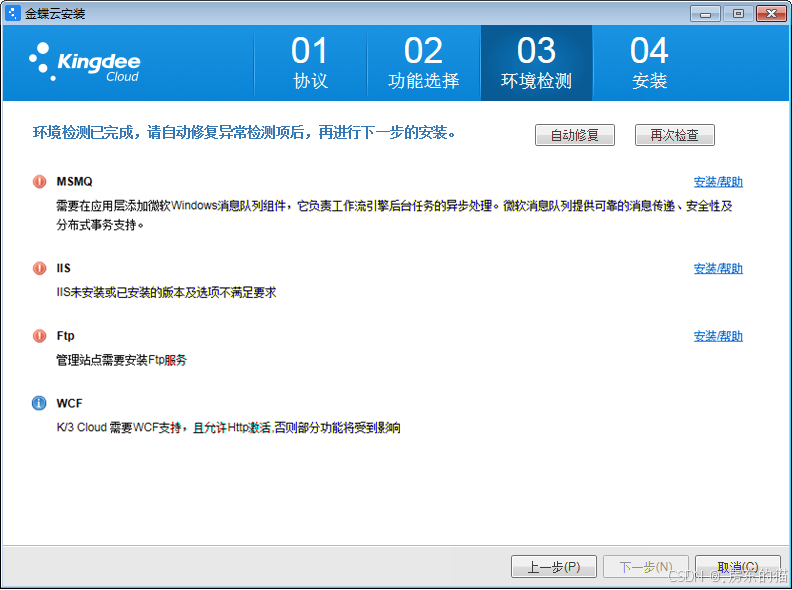Click the red warning icon next to MSMQ
Viewport: 792px width, 590px height.
pyautogui.click(x=39, y=181)
